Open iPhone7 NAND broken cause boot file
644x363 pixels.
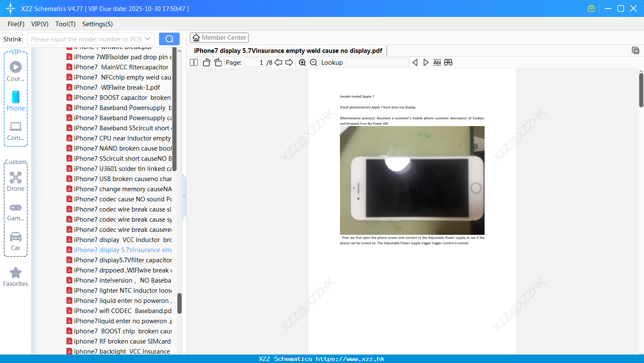[119, 148]
